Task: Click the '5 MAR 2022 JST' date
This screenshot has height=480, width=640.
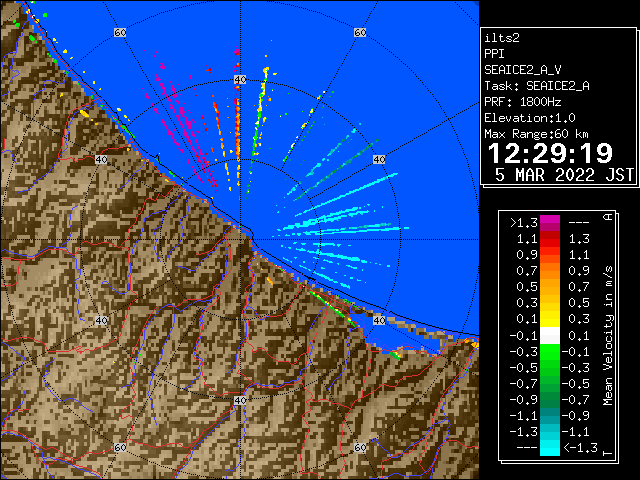Action: (x=564, y=175)
